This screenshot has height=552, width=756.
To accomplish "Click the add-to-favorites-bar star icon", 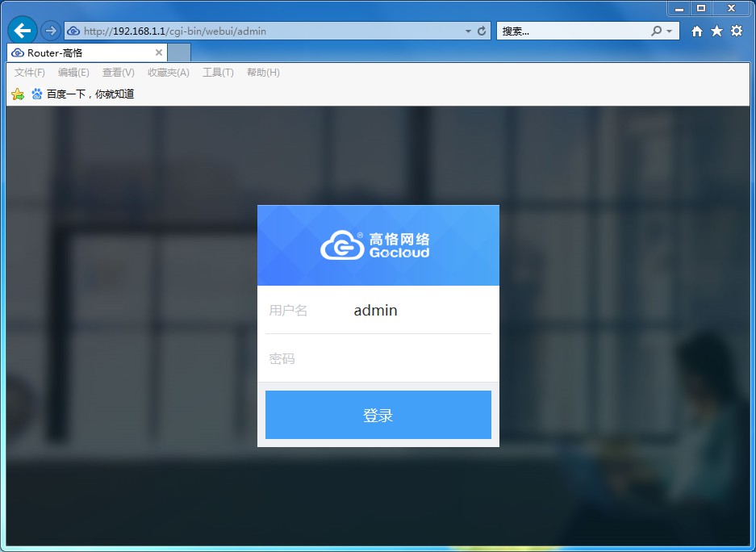I will 18,94.
